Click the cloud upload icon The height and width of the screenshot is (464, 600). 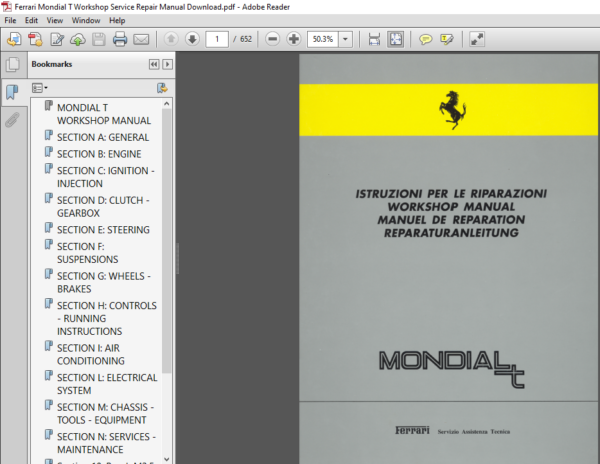pos(78,39)
